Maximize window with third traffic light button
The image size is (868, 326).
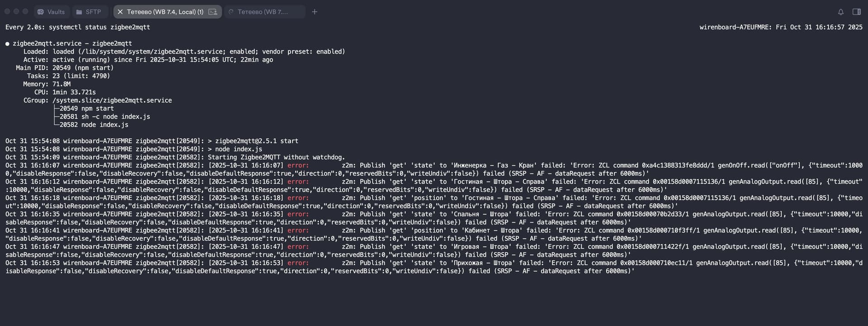coord(25,11)
